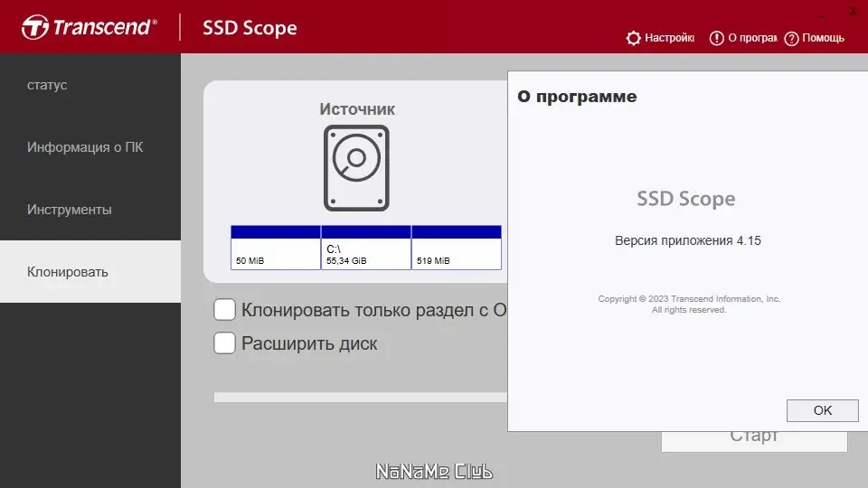This screenshot has height=488, width=868.
Task: Click the Источник heading text
Action: (357, 109)
